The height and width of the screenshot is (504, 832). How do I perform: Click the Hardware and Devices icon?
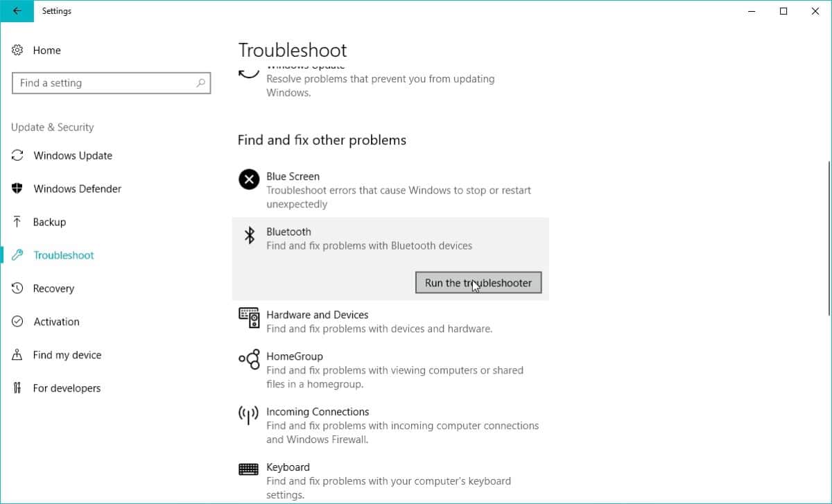click(x=249, y=318)
